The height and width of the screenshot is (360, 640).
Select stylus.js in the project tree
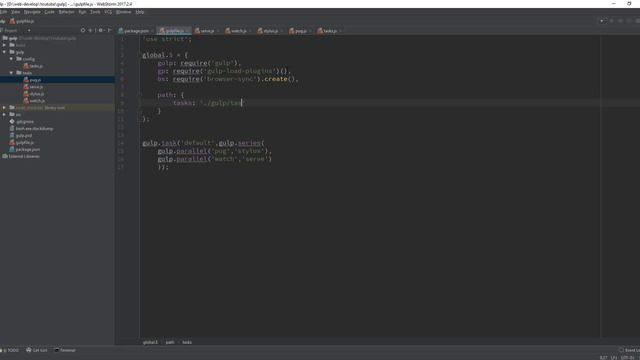pos(33,94)
